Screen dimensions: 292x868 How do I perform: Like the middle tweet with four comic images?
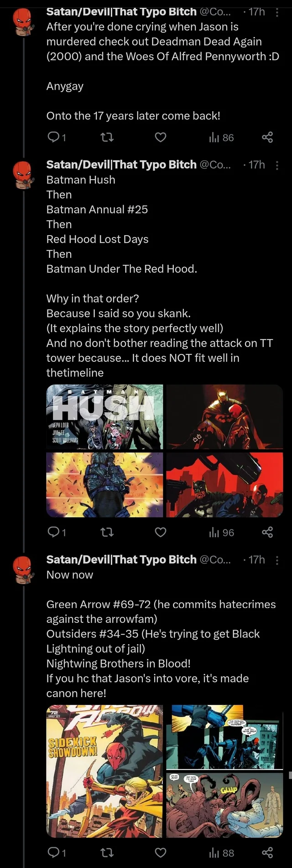point(160,532)
